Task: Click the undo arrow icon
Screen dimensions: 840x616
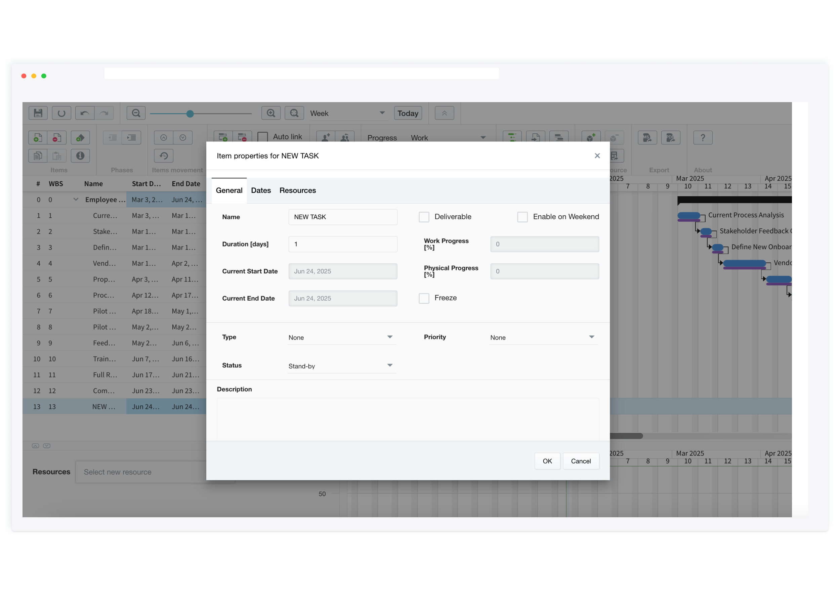Action: 85,113
